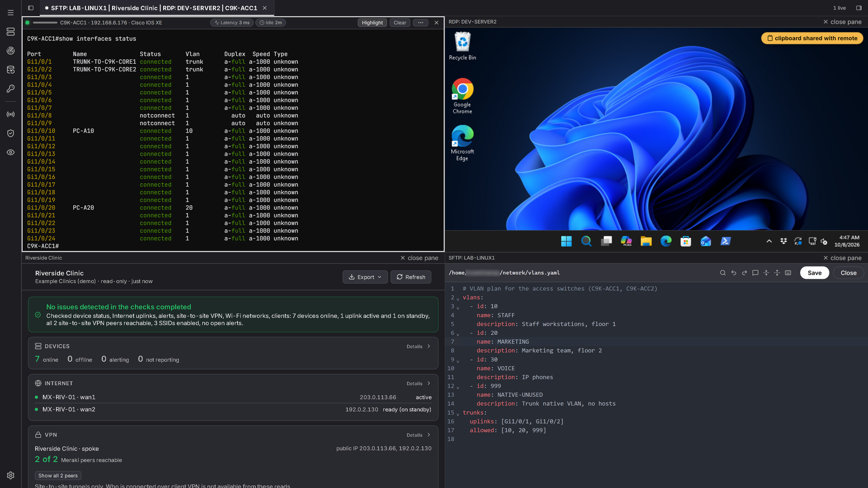Open the settings gear in the sidebar

(x=10, y=475)
